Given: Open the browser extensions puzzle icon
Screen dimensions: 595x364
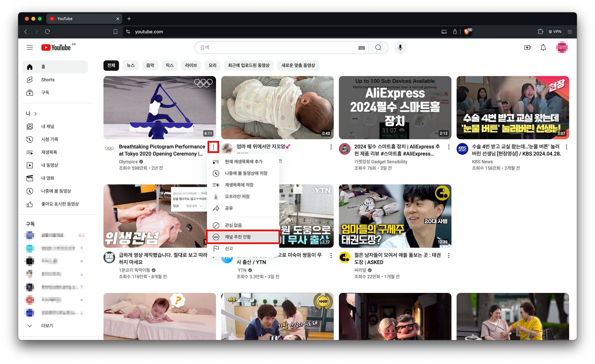Looking at the screenshot, I should point(540,31).
